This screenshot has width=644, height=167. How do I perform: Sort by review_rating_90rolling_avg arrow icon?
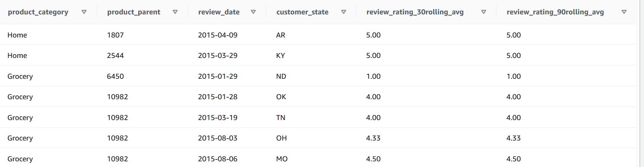(x=624, y=12)
